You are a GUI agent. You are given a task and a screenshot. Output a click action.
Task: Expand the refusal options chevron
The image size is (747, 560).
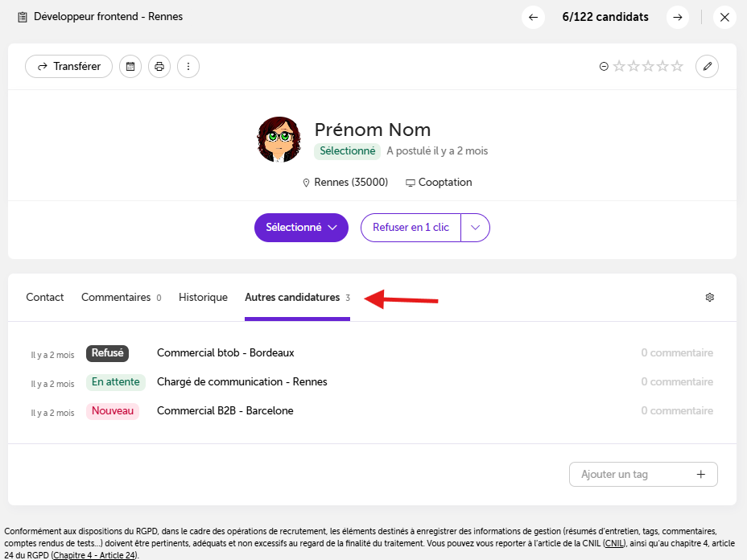[475, 228]
